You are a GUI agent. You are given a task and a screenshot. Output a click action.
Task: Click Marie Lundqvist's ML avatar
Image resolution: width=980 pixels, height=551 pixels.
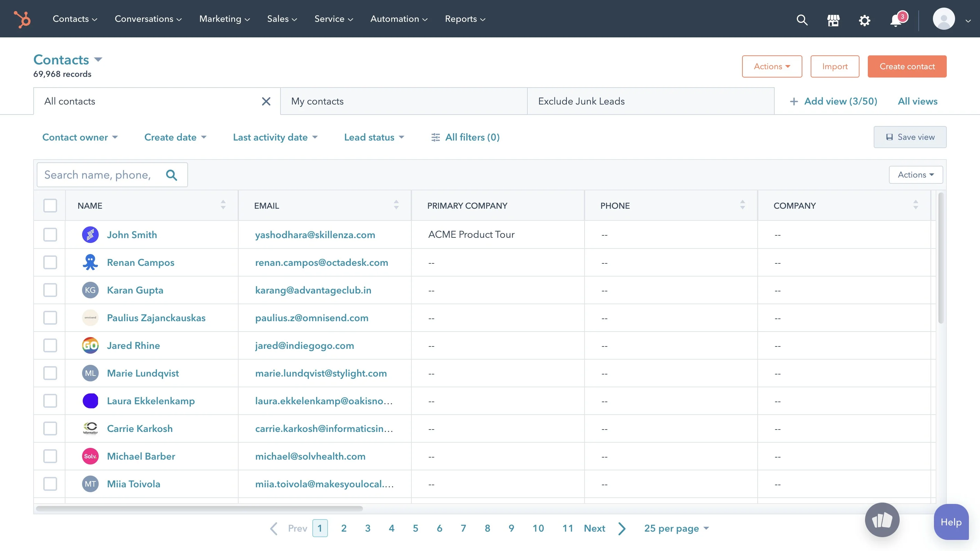tap(90, 373)
